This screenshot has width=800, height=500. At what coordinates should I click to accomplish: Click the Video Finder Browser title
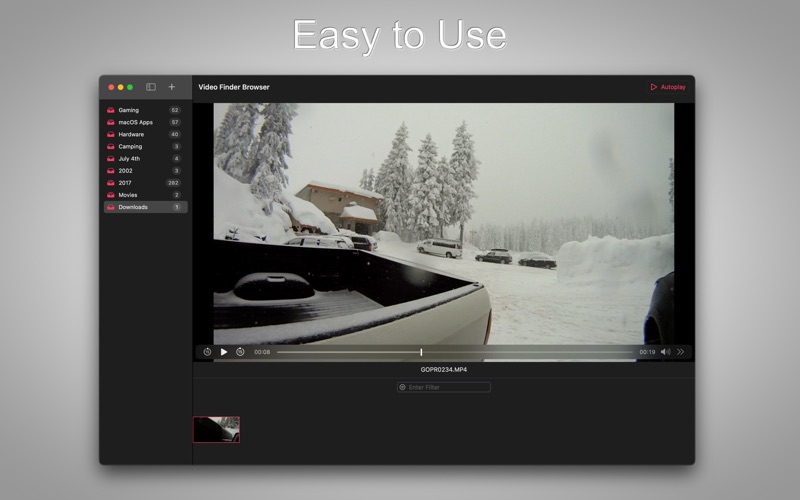pyautogui.click(x=234, y=87)
